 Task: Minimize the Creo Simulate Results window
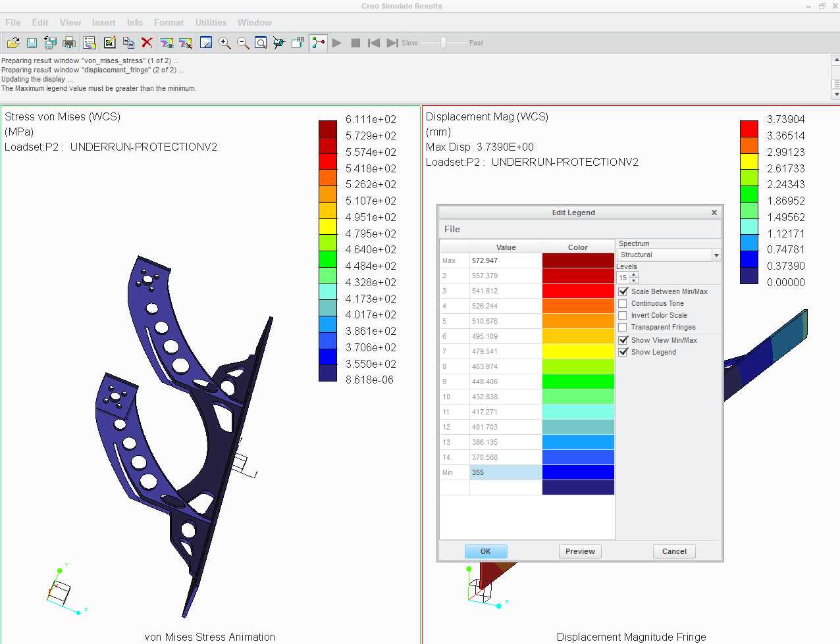[808, 6]
